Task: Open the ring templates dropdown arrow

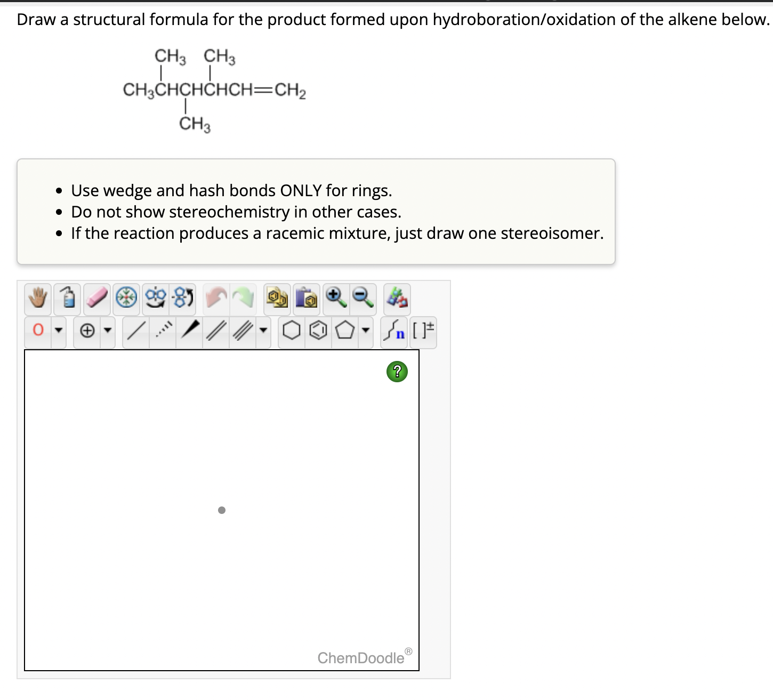Action: tap(366, 331)
